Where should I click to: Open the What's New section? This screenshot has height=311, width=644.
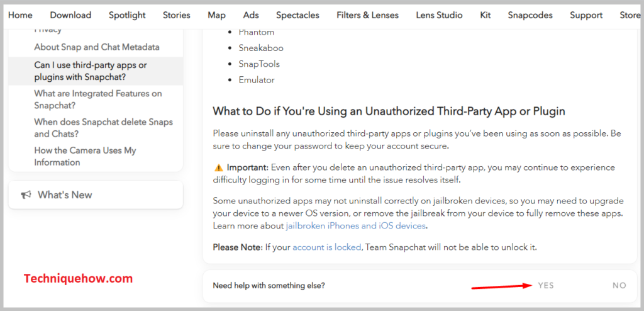tap(96, 195)
